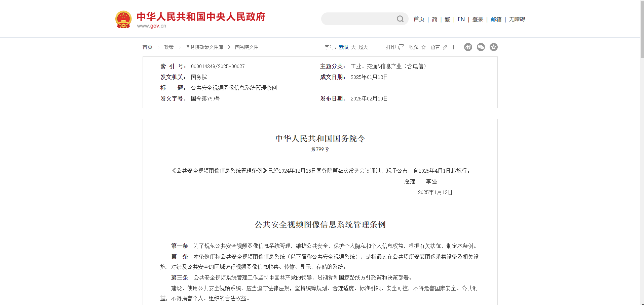Switch to traditional Chinese (繁)

(x=447, y=19)
